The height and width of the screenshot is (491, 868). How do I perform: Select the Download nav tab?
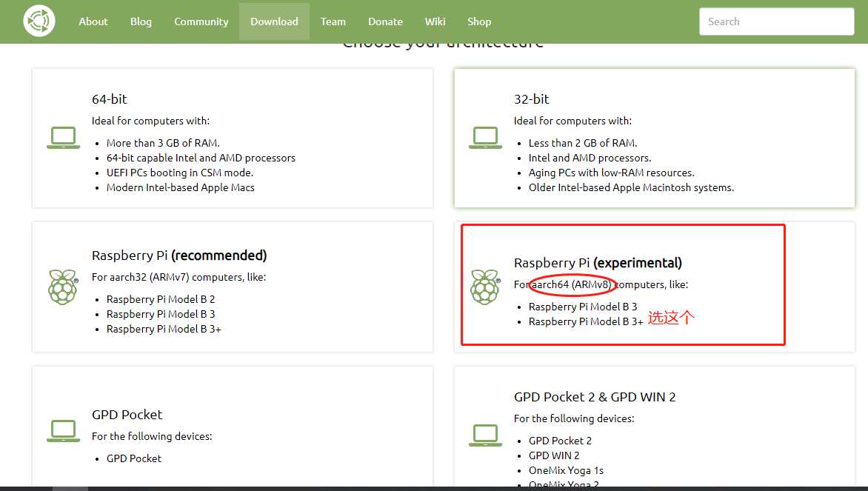(x=274, y=21)
